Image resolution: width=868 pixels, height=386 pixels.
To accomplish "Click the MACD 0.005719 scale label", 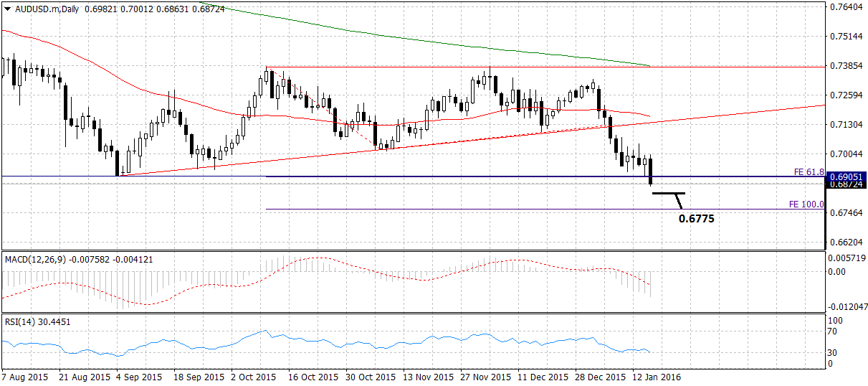I will (x=846, y=258).
